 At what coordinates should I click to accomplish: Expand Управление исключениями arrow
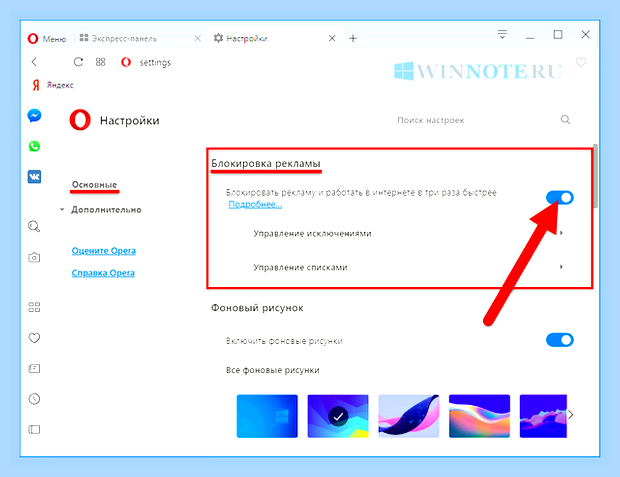point(561,233)
